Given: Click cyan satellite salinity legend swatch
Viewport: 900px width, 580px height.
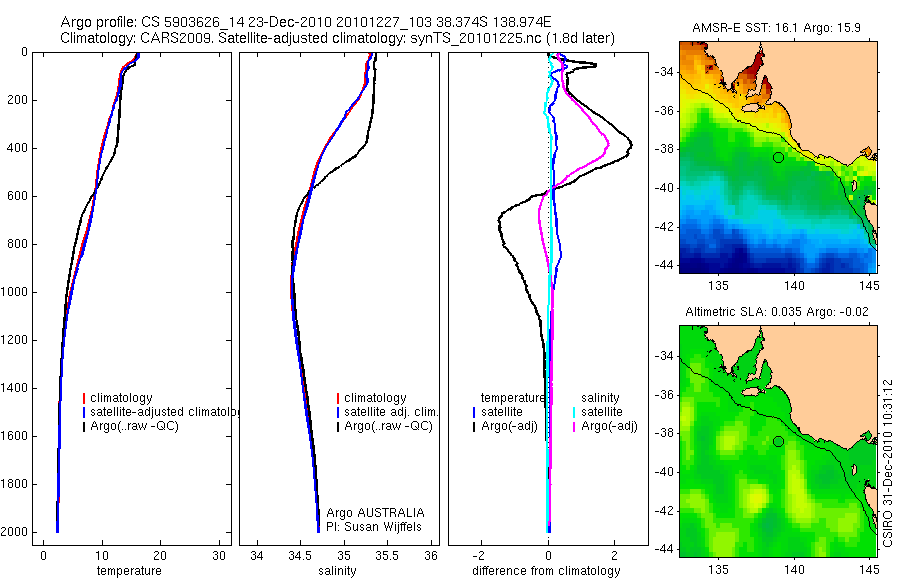Looking at the screenshot, I should tap(574, 412).
